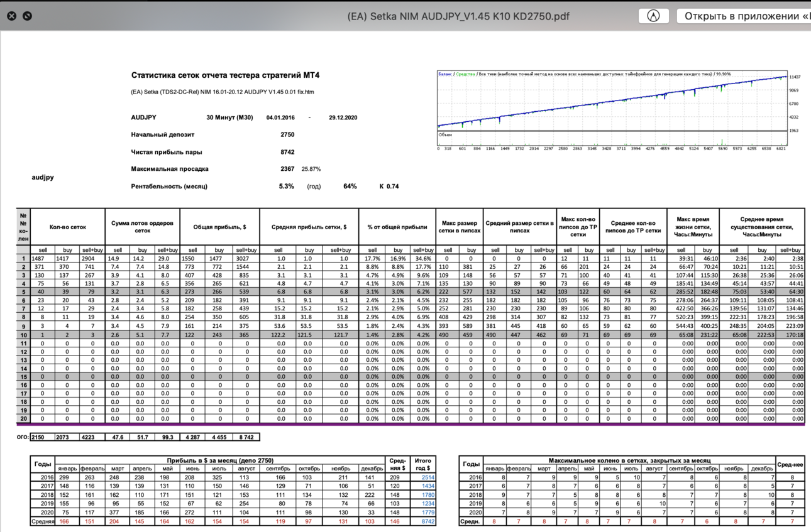The image size is (811, 532).
Task: Click totals cell '4 287'
Action: (x=192, y=437)
